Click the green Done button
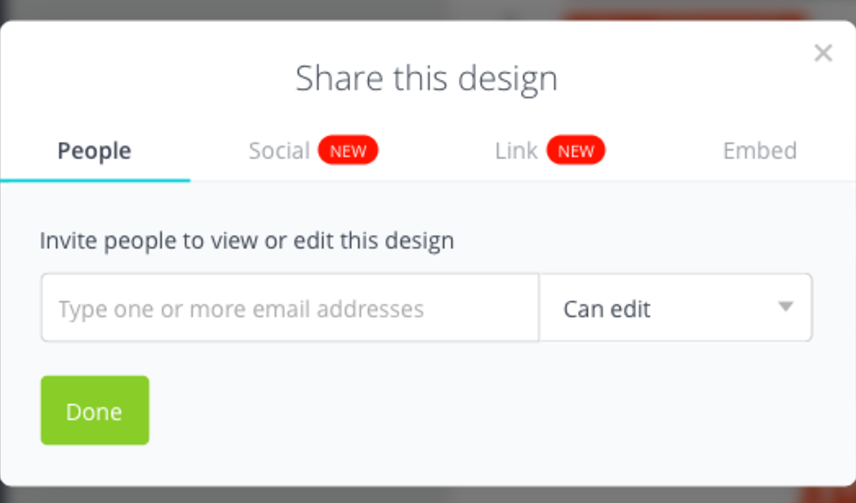 pos(95,410)
